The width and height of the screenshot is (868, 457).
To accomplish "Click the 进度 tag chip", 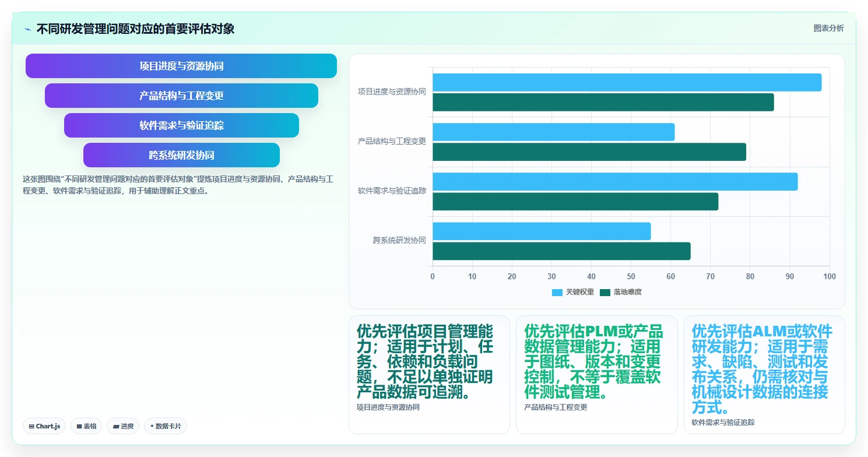I will coord(123,426).
